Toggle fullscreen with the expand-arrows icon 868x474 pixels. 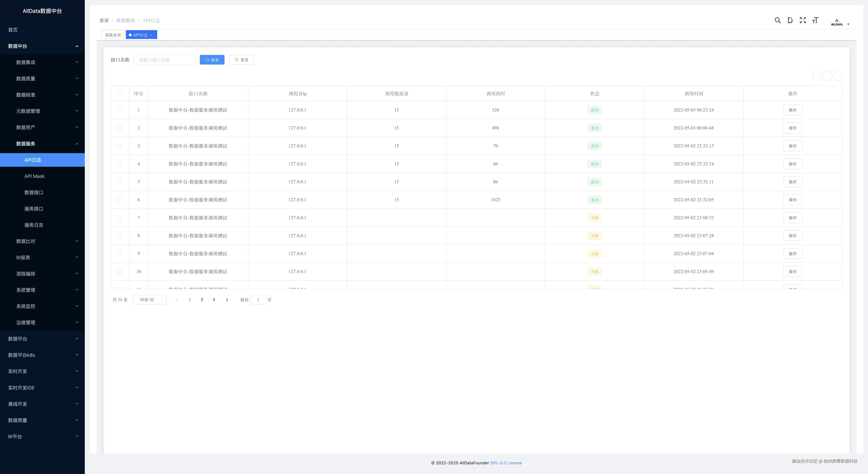pyautogui.click(x=803, y=20)
